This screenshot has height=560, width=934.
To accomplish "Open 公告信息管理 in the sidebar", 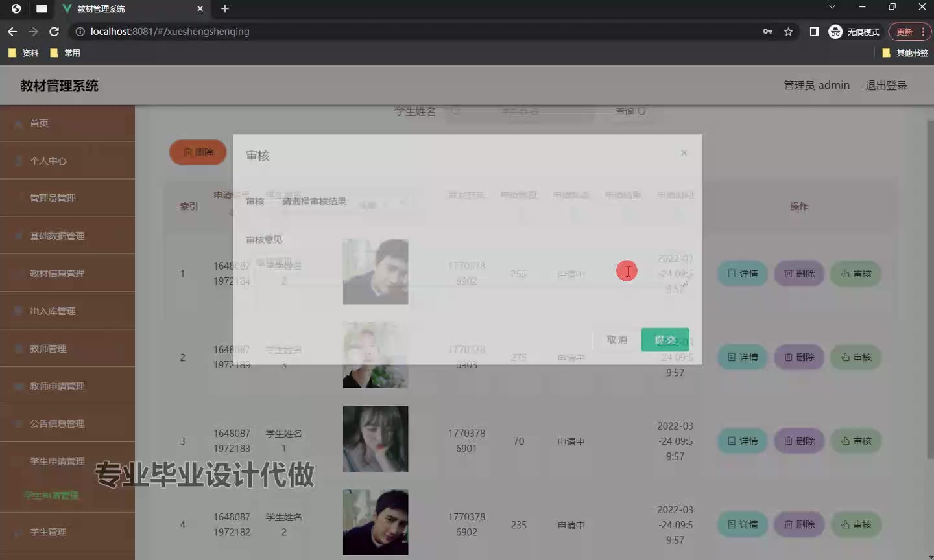I will [67, 424].
